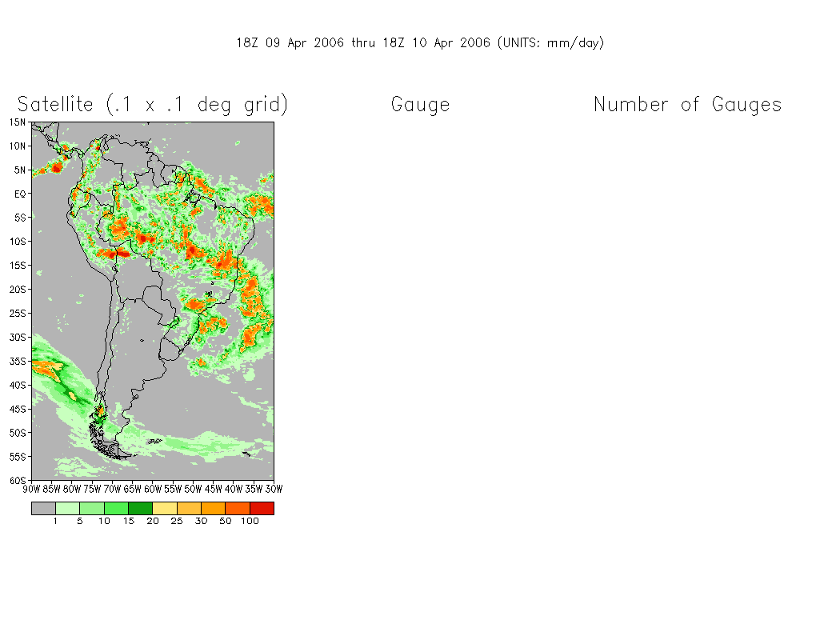Click the satellite rainfall map of South America
840x640 pixels.
(153, 301)
